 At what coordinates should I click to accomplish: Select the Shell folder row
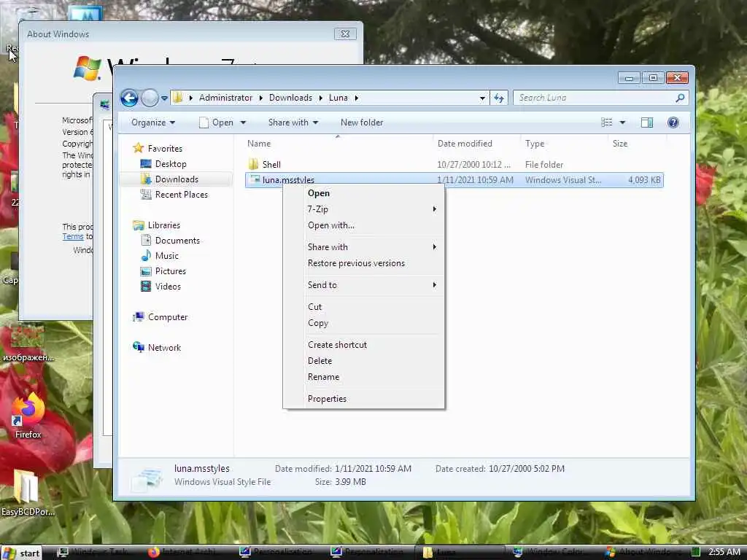tap(454, 164)
